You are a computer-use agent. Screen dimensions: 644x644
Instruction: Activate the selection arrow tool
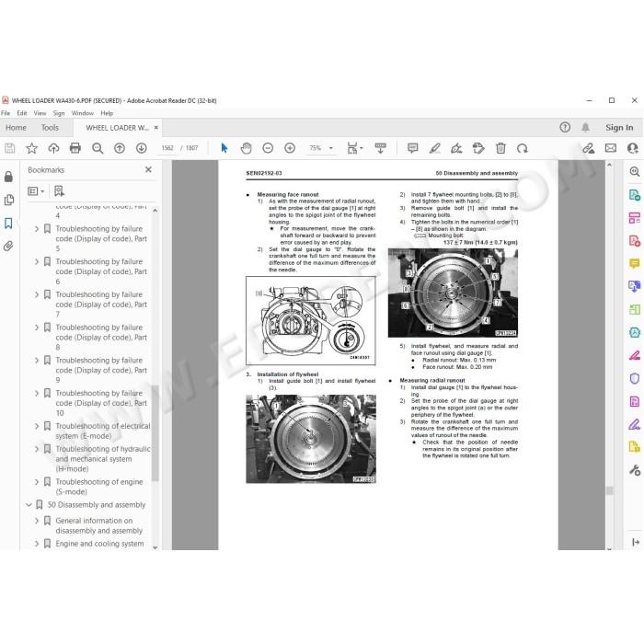(224, 148)
